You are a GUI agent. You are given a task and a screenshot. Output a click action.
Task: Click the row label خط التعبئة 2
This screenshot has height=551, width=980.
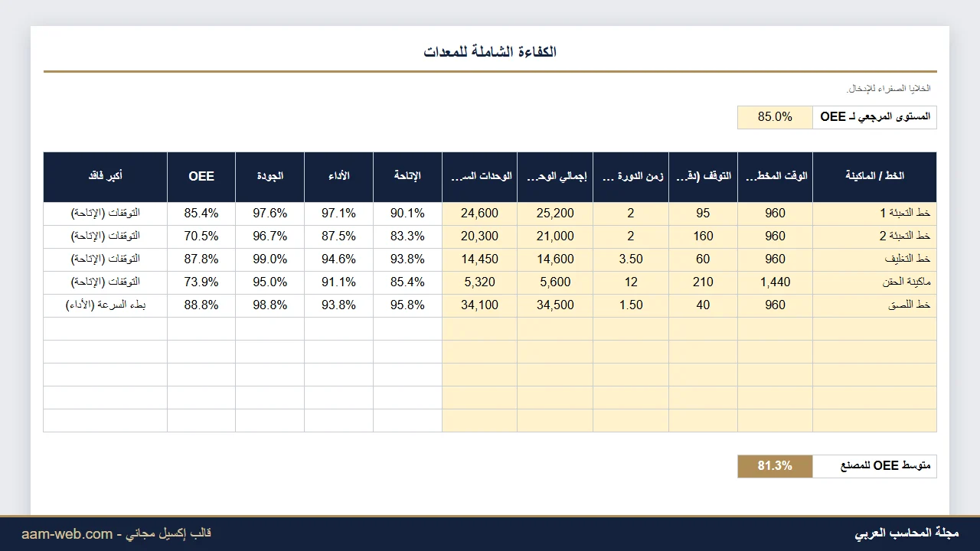pyautogui.click(x=874, y=236)
